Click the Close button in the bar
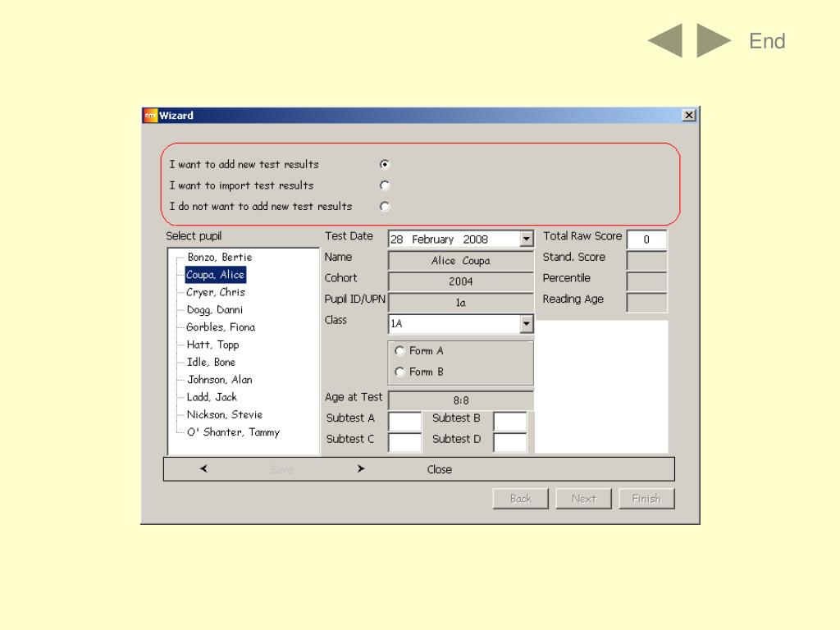840x630 pixels. pos(440,470)
